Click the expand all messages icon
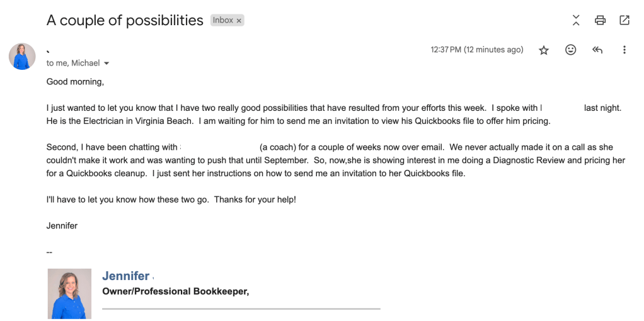This screenshot has width=644, height=321. click(x=576, y=20)
